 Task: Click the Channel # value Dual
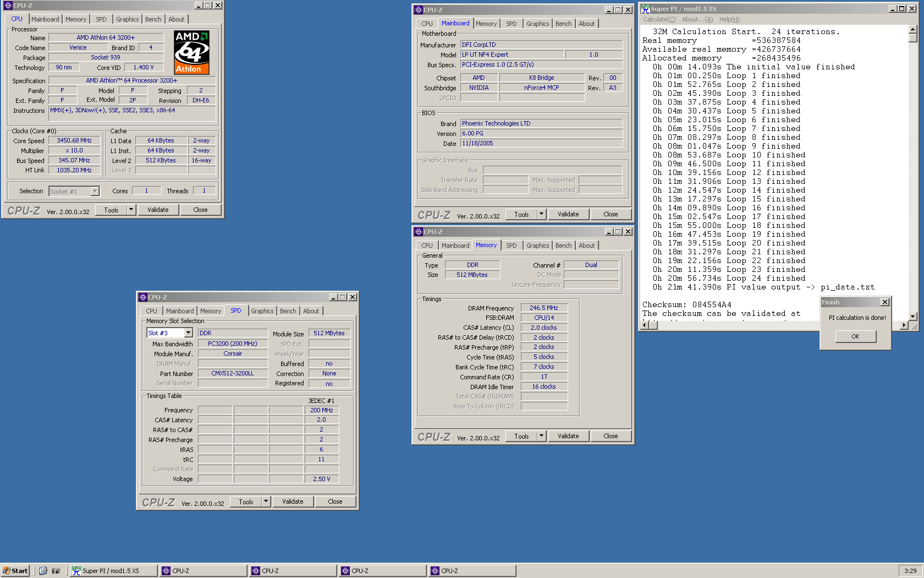591,265
